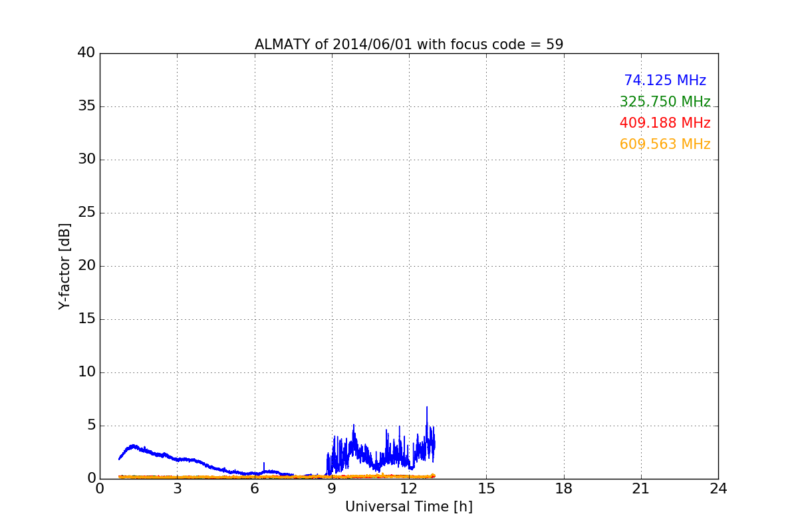The width and height of the screenshot is (798, 532).
Task: Click the Y-factor [dB] axis label
Action: 65,266
